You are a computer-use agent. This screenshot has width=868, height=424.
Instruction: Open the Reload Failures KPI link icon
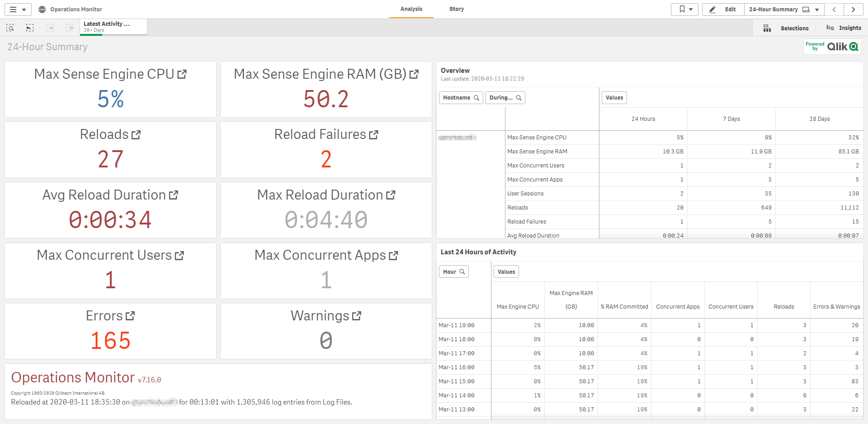373,135
